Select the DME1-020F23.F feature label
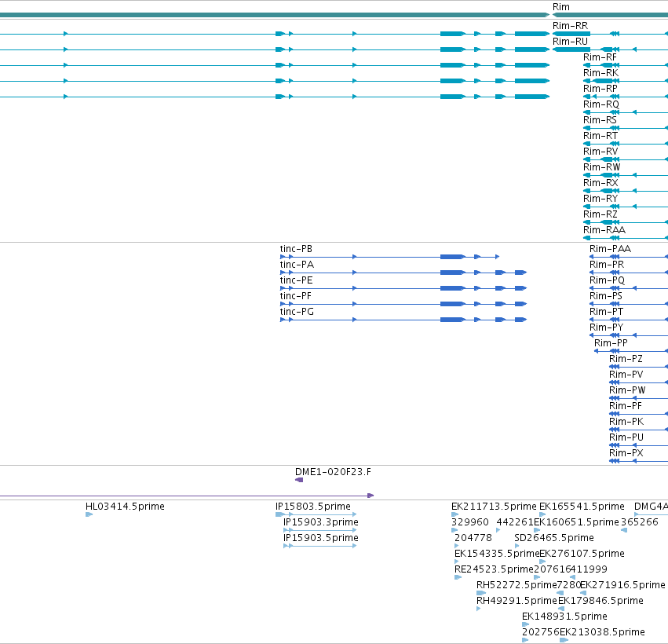This screenshot has width=668, height=644. click(x=333, y=472)
